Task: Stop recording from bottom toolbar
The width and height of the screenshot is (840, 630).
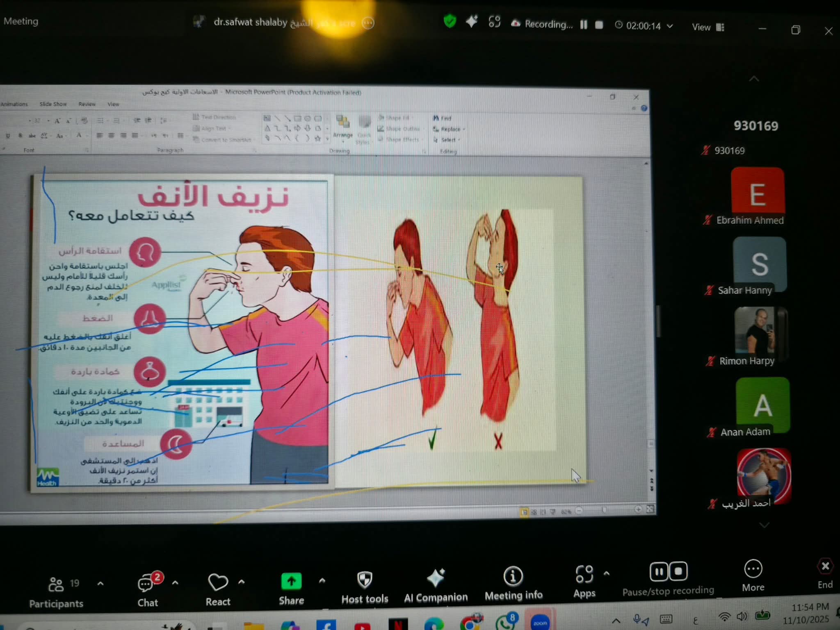Action: (678, 571)
